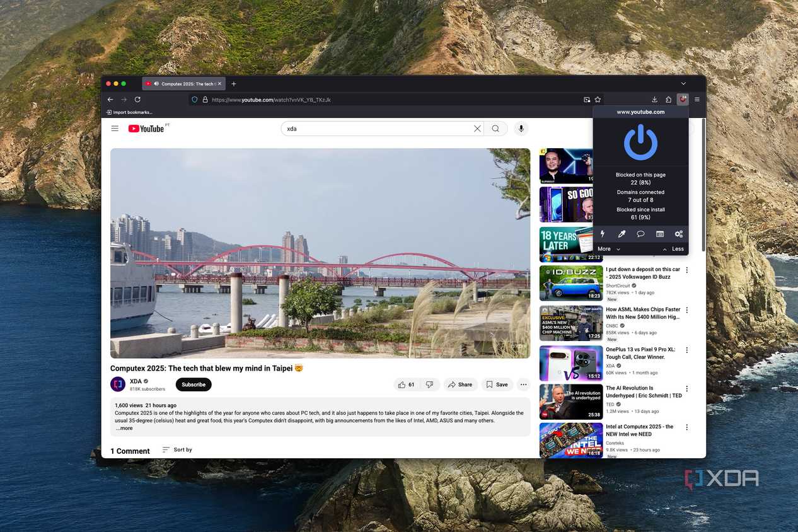
Task: Like the video with thumbs up
Action: point(407,385)
